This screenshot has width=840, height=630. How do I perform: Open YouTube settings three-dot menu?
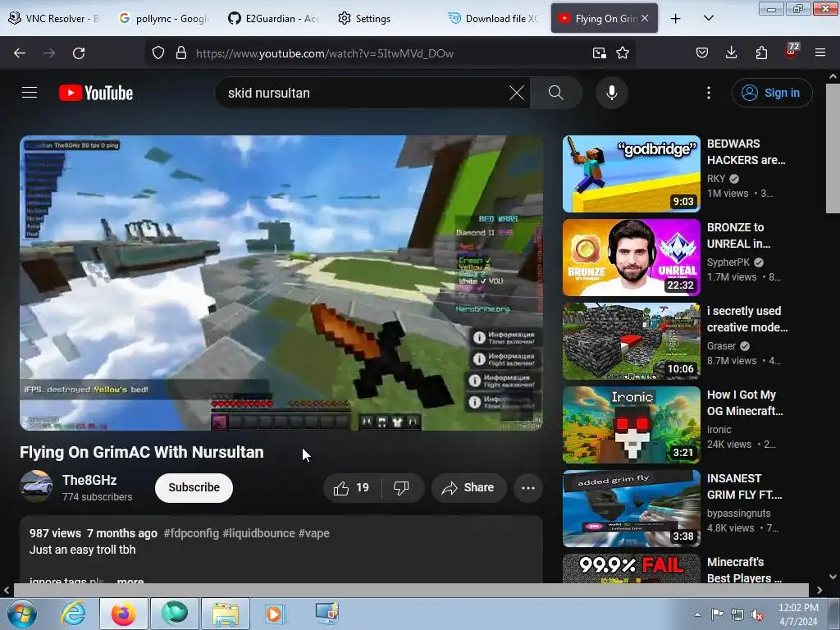708,93
